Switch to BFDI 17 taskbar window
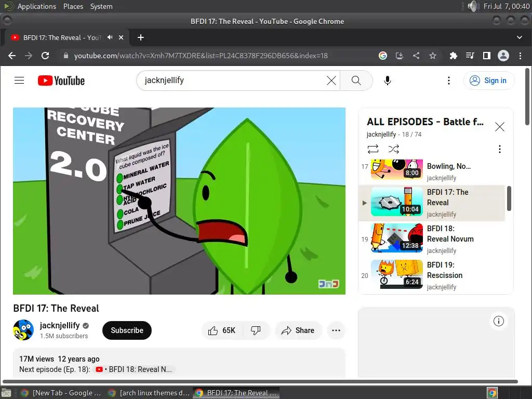Viewport: 532px width, 399px height. pyautogui.click(x=236, y=393)
